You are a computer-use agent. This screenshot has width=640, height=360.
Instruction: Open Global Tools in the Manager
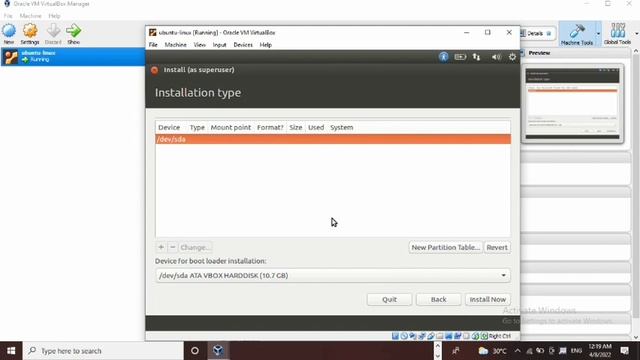click(x=617, y=34)
